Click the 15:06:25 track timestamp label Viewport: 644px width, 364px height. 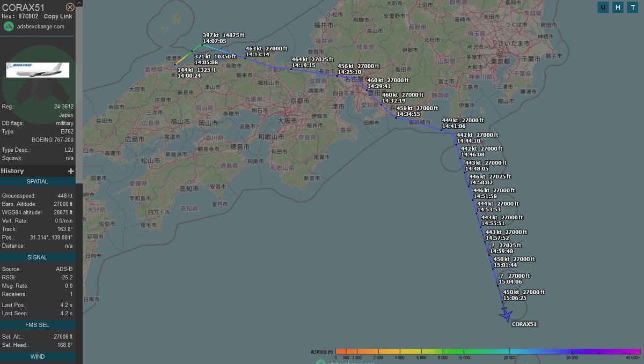(515, 298)
